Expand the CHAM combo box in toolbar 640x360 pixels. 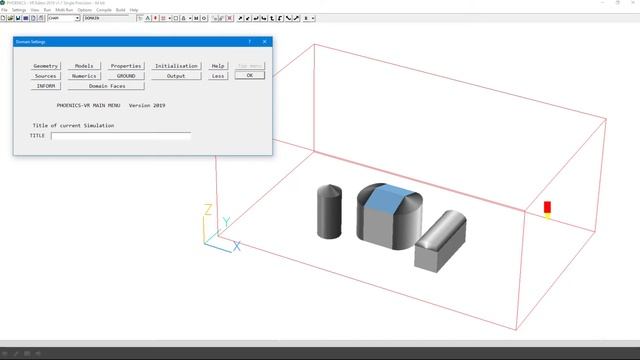77,18
